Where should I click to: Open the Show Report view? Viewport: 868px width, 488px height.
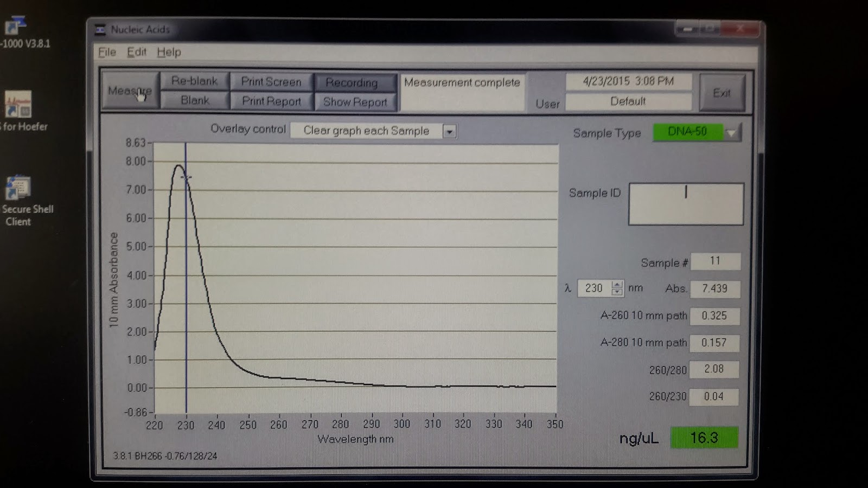[355, 101]
